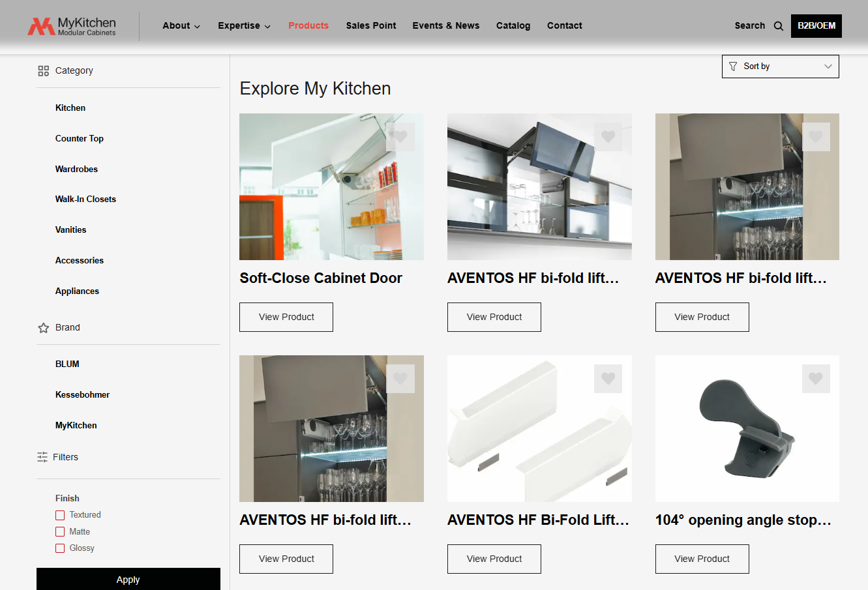Click heart icon on 104° opening angle stop

point(816,379)
